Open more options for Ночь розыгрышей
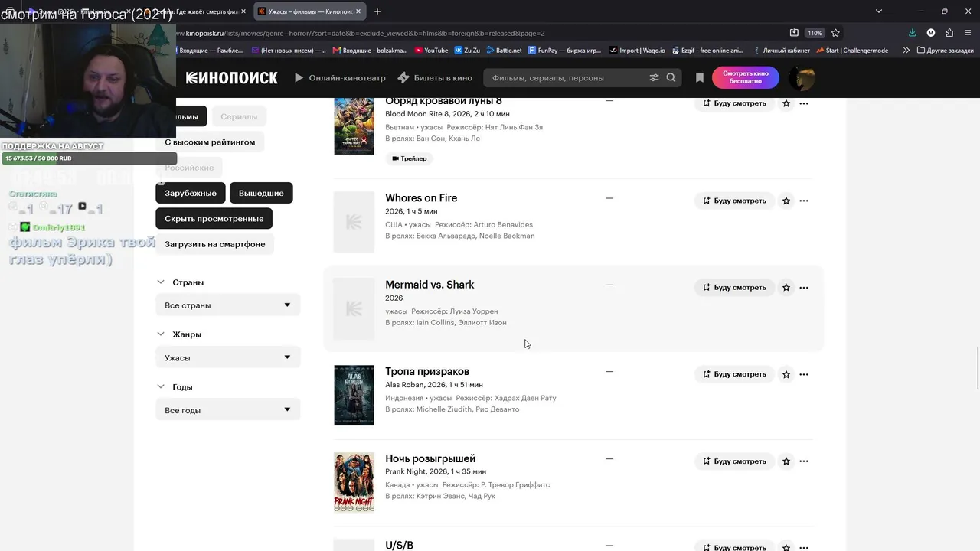Viewport: 980px width, 551px height. click(x=804, y=461)
